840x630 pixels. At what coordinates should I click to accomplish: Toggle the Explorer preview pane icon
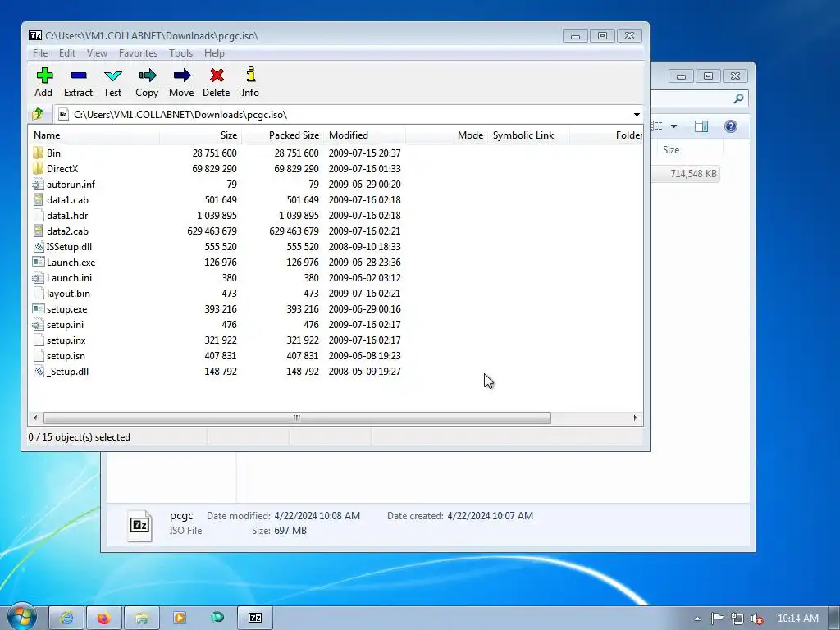pyautogui.click(x=701, y=126)
